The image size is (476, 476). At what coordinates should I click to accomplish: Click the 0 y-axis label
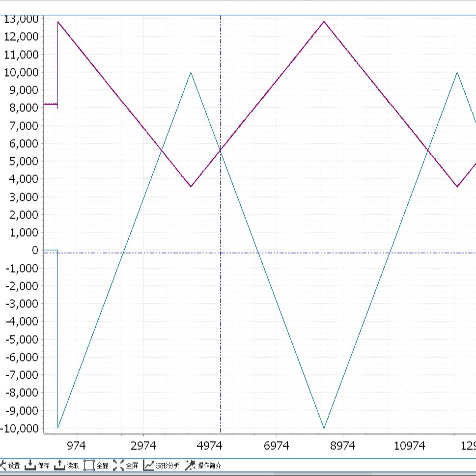[x=35, y=251]
